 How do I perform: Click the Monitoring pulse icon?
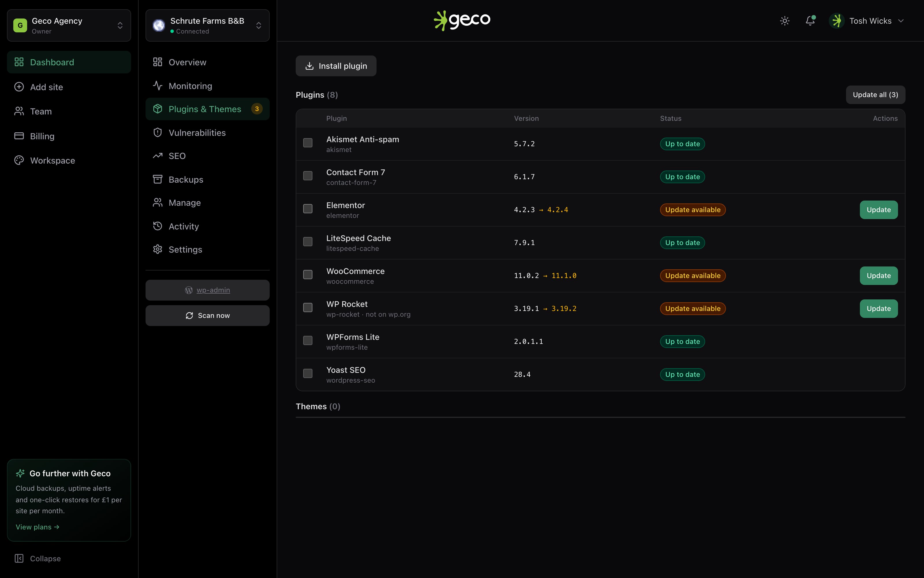click(158, 86)
